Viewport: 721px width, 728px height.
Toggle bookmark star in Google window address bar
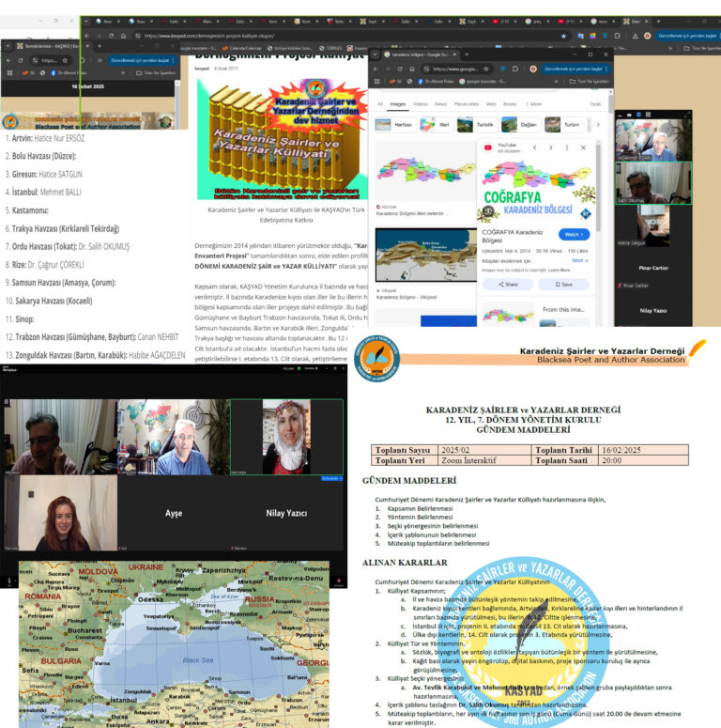point(485,69)
